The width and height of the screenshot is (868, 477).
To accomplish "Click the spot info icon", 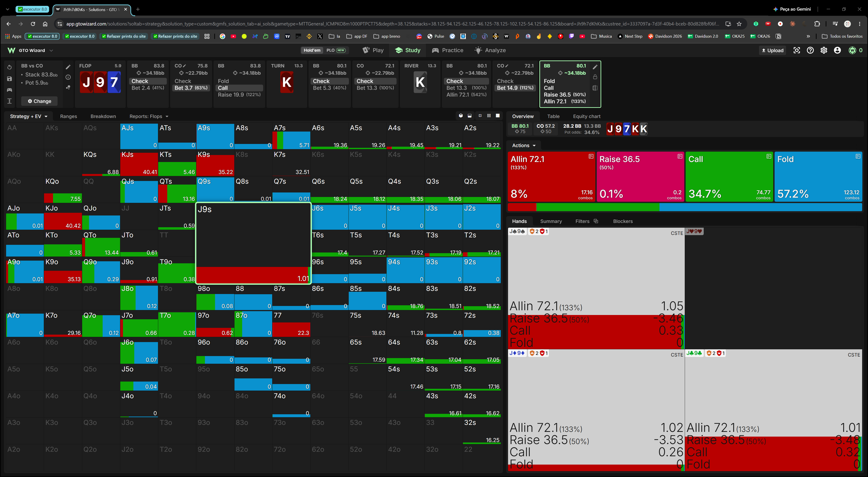I will pyautogui.click(x=68, y=77).
